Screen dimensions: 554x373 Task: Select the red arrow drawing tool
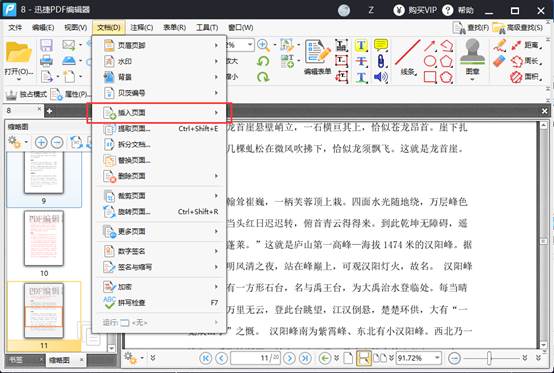(430, 45)
